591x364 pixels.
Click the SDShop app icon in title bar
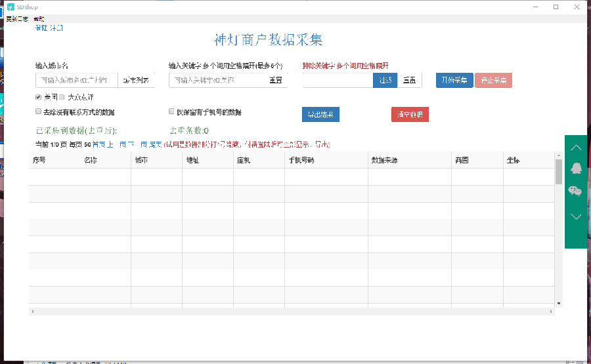(x=11, y=7)
